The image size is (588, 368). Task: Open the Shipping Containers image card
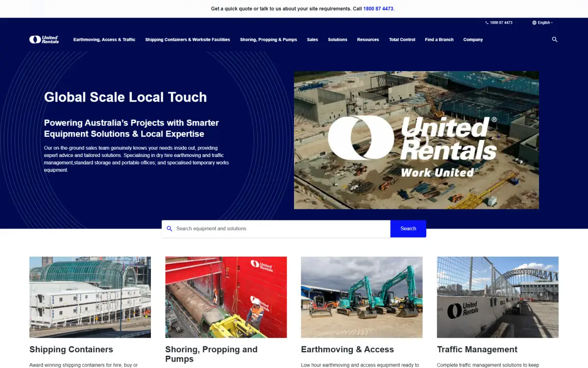pos(90,297)
